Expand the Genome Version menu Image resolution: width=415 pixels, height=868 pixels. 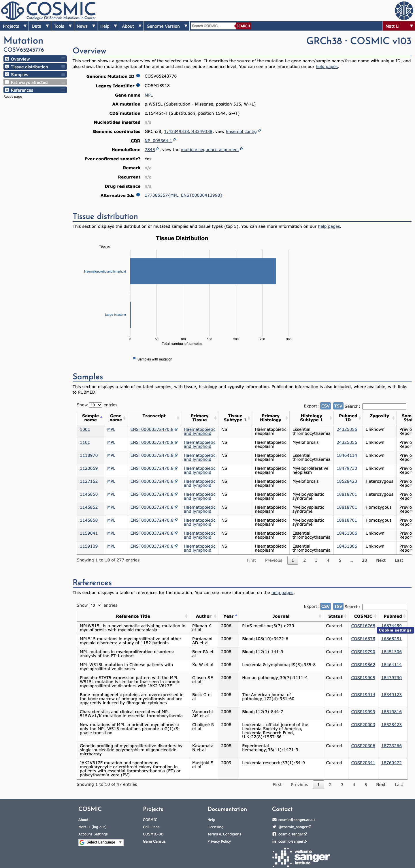167,26
